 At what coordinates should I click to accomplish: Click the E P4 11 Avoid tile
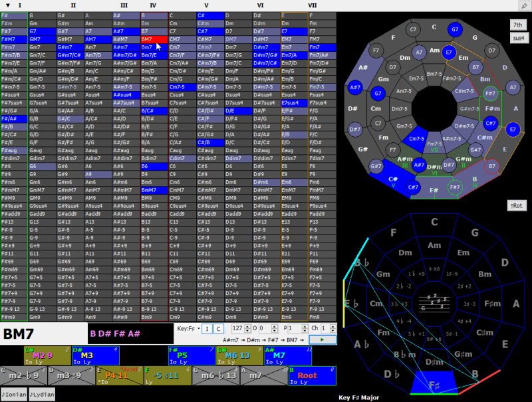click(x=120, y=375)
